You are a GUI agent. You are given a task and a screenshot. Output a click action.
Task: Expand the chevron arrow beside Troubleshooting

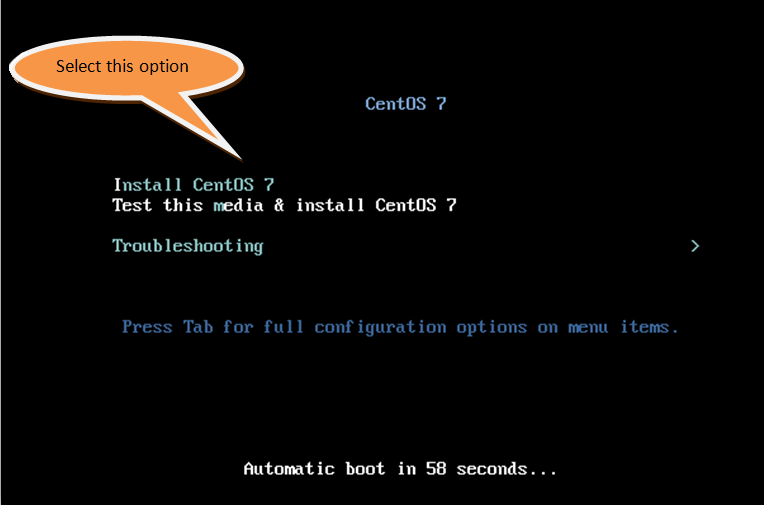tap(695, 246)
